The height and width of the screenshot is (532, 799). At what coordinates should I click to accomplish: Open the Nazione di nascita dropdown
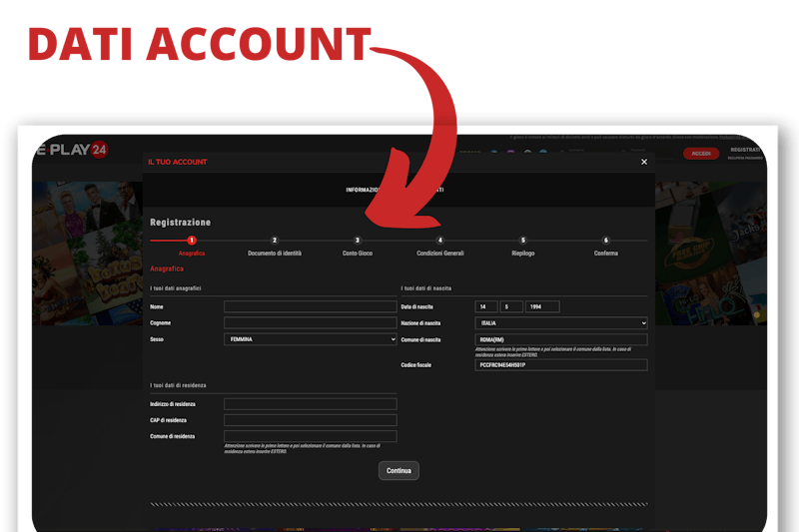560,323
